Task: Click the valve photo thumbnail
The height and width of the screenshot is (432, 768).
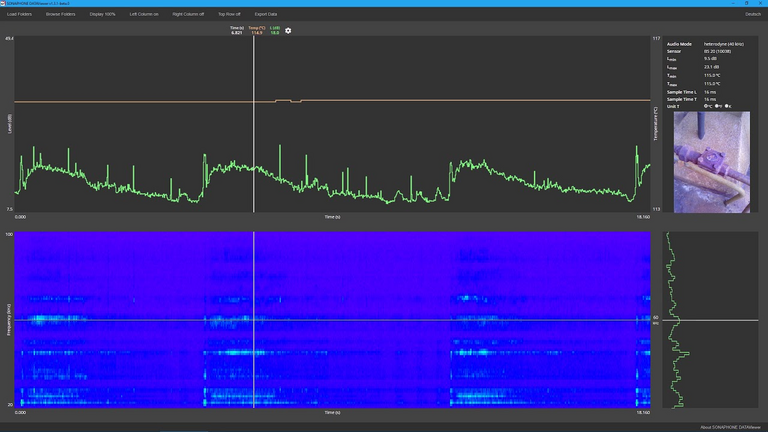Action: click(x=711, y=162)
